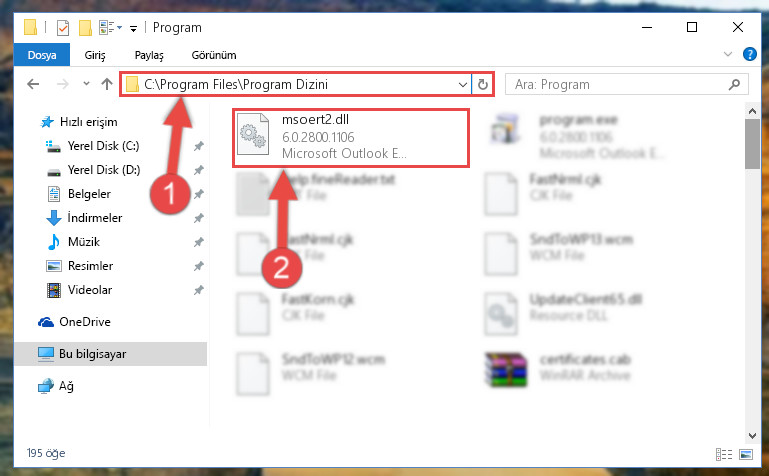This screenshot has height=476, width=769.
Task: Unpin İndirmeler from quick access
Action: 199,218
